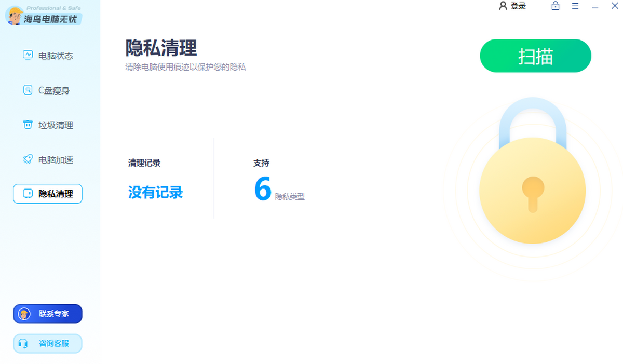
Task: Click the 隐私清理 page heading
Action: [161, 48]
